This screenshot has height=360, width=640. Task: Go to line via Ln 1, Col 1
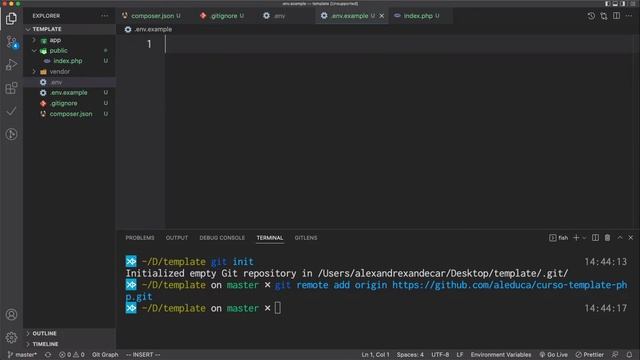point(375,355)
